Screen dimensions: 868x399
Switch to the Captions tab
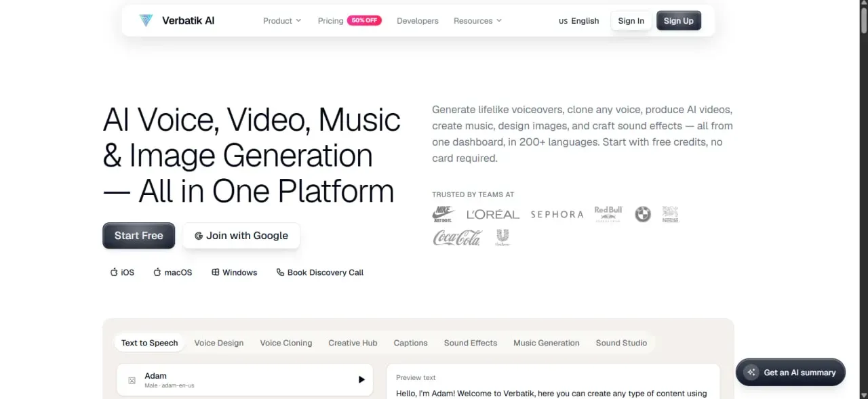(411, 343)
